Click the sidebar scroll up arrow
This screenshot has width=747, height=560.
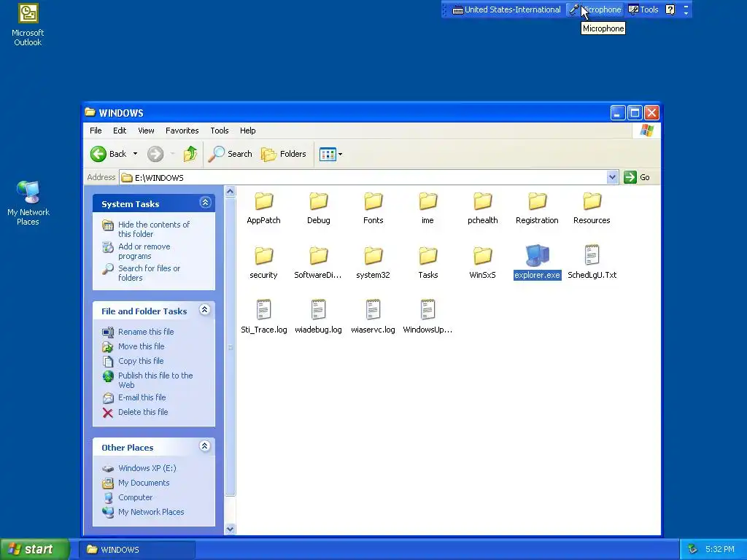230,192
